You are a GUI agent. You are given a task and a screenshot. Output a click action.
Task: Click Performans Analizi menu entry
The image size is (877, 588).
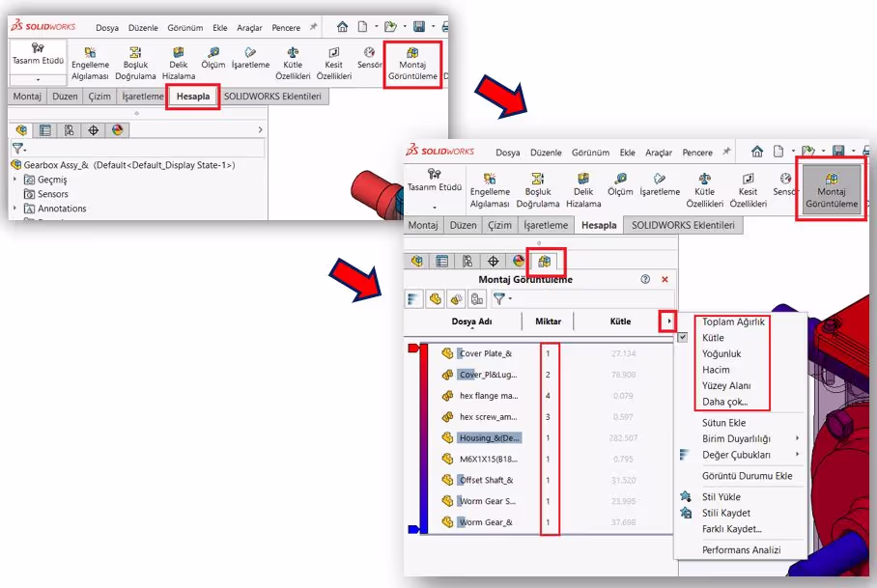(x=741, y=550)
